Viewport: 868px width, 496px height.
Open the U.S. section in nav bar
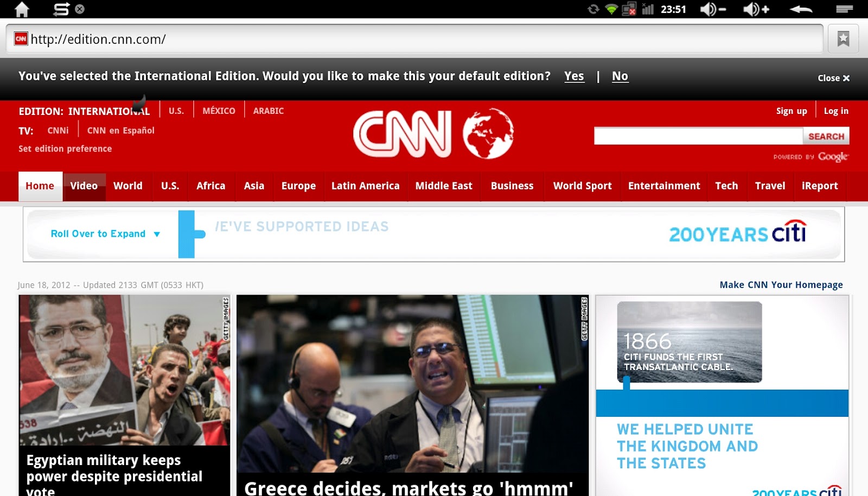pyautogui.click(x=170, y=186)
